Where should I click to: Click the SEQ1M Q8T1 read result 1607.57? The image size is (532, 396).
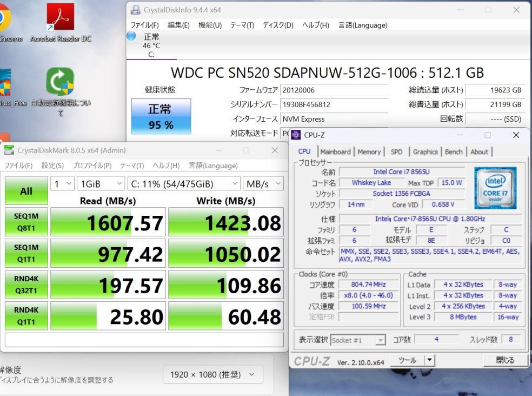pos(108,222)
